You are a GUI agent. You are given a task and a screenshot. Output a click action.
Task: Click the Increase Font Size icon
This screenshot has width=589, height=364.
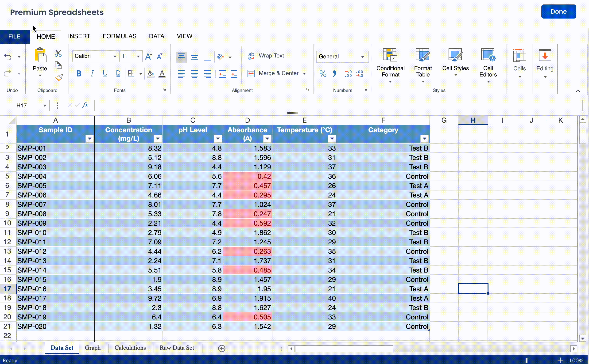pyautogui.click(x=148, y=57)
